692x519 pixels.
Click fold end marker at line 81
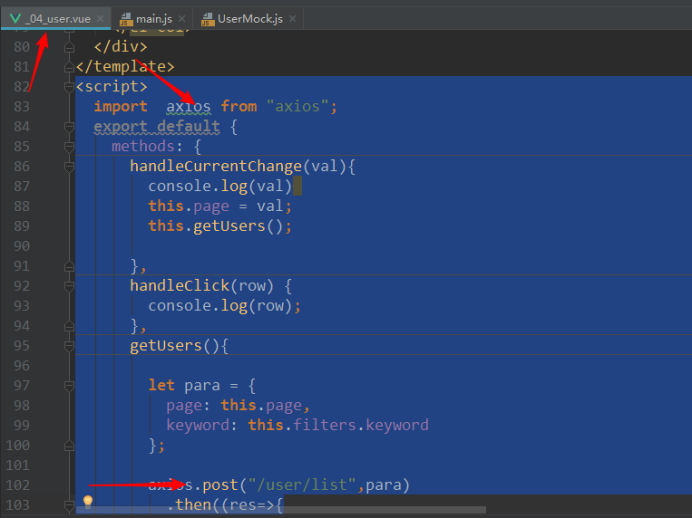(69, 67)
